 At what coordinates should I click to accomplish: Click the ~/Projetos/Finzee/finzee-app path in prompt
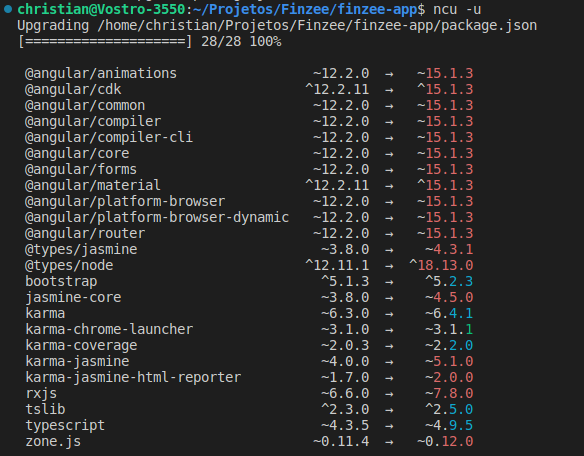click(305, 9)
